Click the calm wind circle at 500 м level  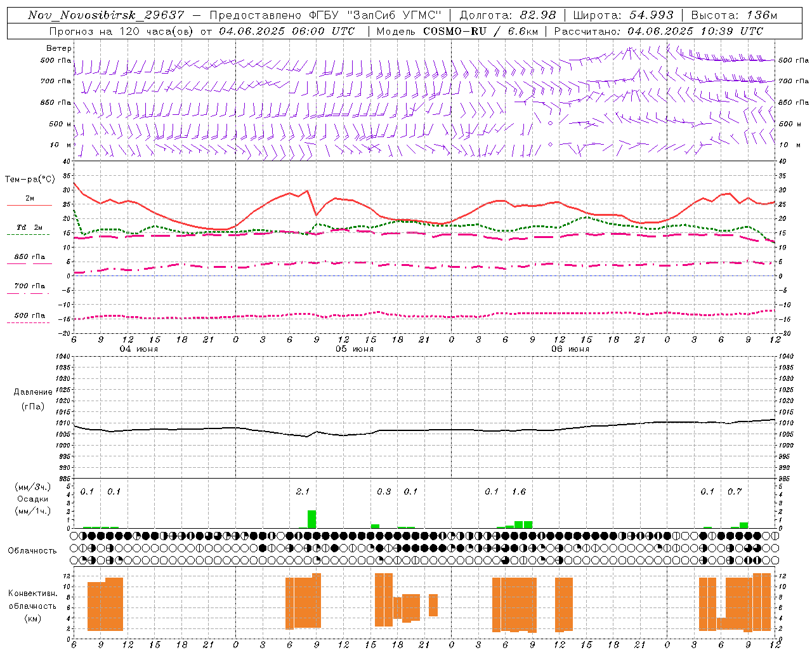(550, 123)
